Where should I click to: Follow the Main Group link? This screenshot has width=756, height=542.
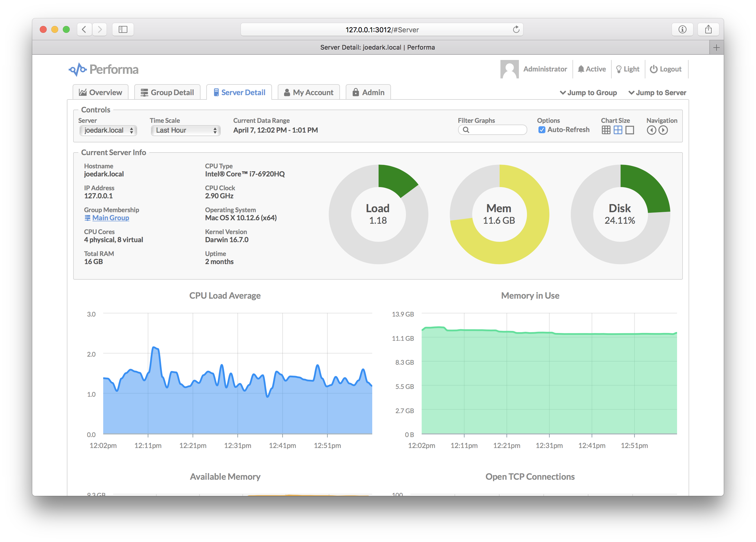(x=110, y=218)
